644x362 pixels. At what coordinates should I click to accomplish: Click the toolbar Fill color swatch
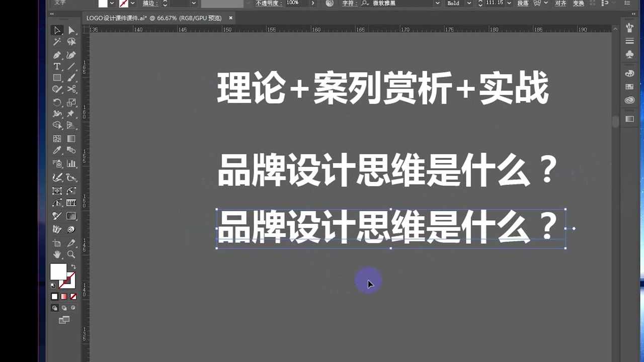tap(58, 272)
